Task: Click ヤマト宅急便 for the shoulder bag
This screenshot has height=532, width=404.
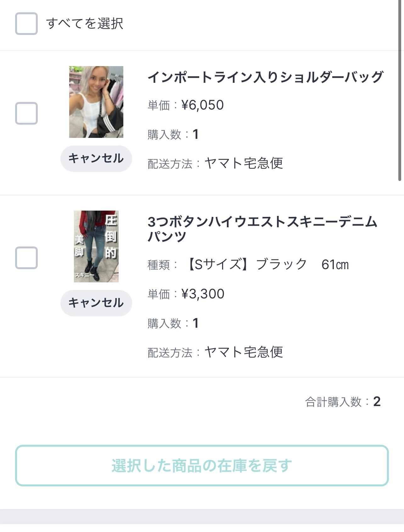Action: click(x=244, y=163)
